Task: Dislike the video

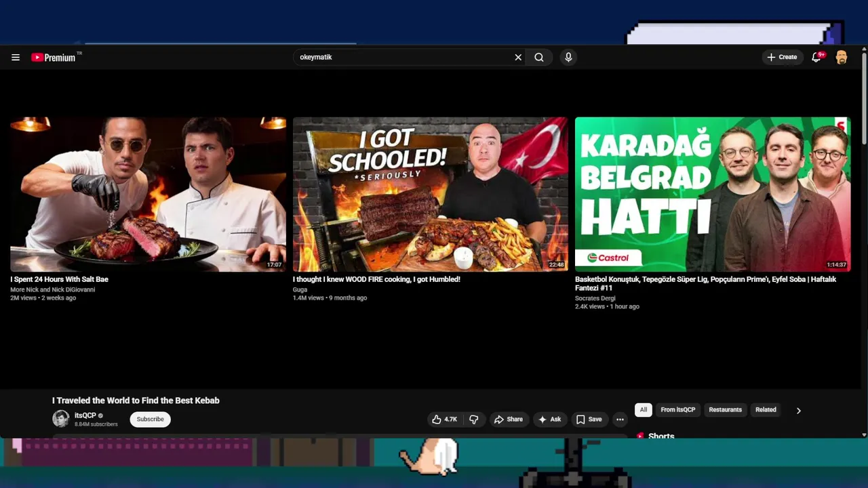Action: (x=474, y=420)
